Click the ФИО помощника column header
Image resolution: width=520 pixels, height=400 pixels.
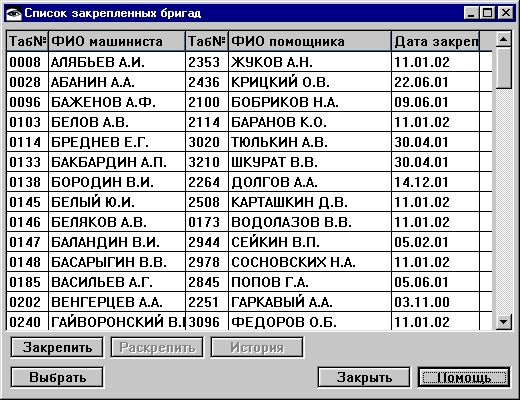pos(310,41)
